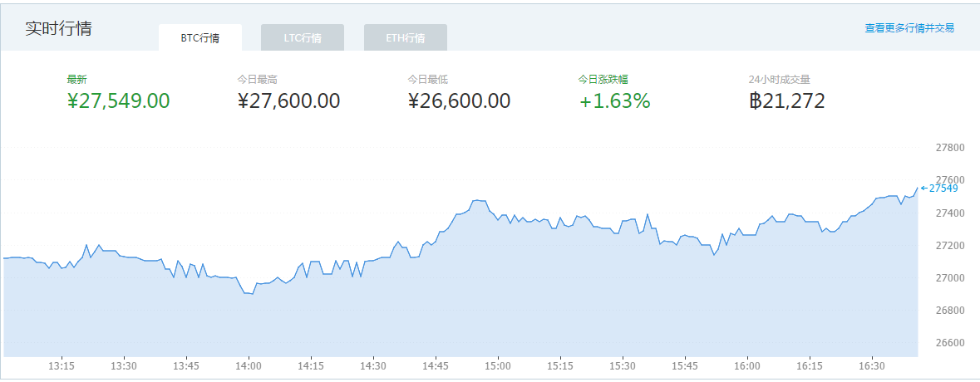Click the 实时行情 section heading
Image resolution: width=980 pixels, height=382 pixels.
tap(58, 28)
